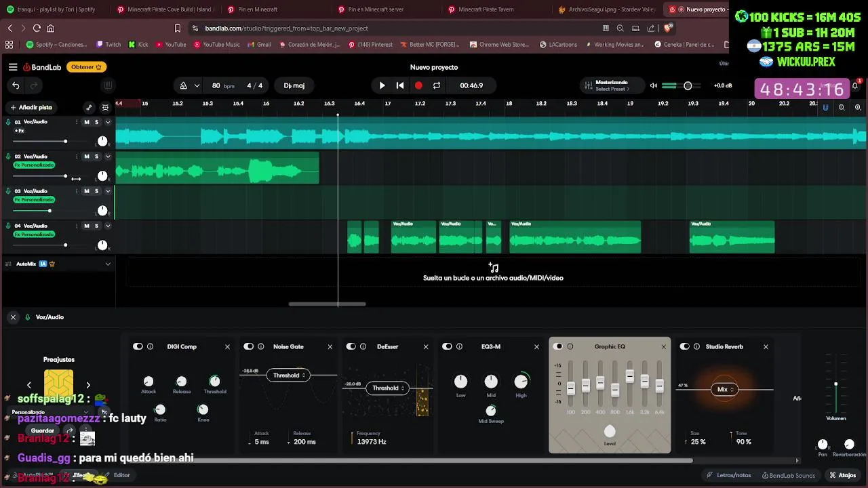
Task: Zoom in the timeline
Action: (x=858, y=107)
